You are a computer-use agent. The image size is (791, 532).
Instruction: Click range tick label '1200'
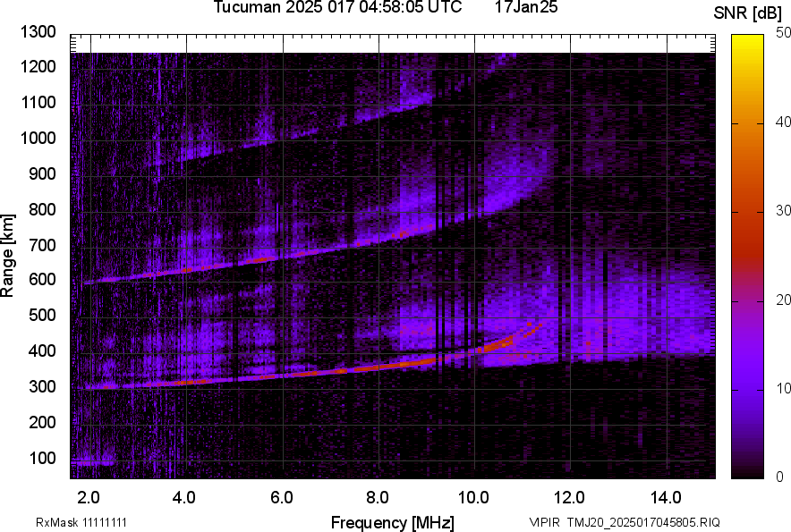[38, 66]
